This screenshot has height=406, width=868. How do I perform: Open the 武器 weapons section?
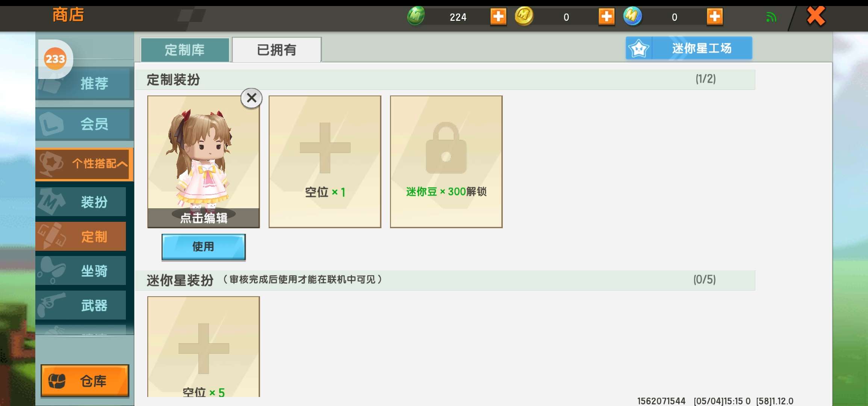pyautogui.click(x=81, y=305)
